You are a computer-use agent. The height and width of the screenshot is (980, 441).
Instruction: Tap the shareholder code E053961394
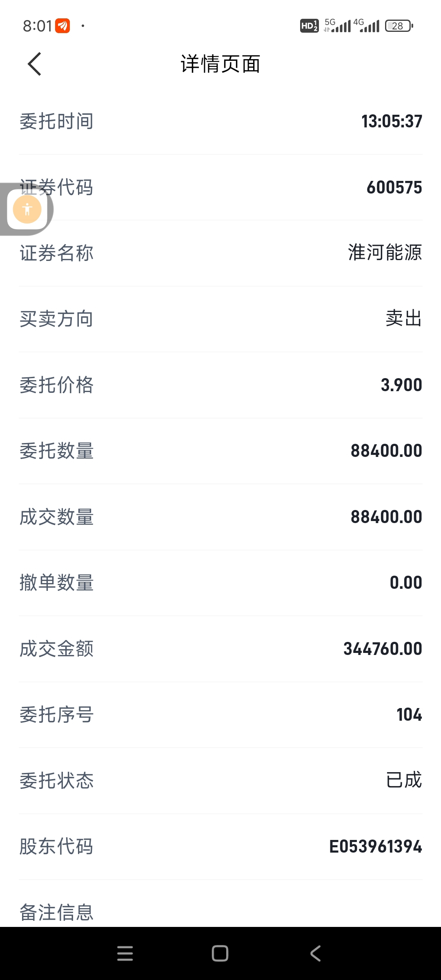point(375,846)
